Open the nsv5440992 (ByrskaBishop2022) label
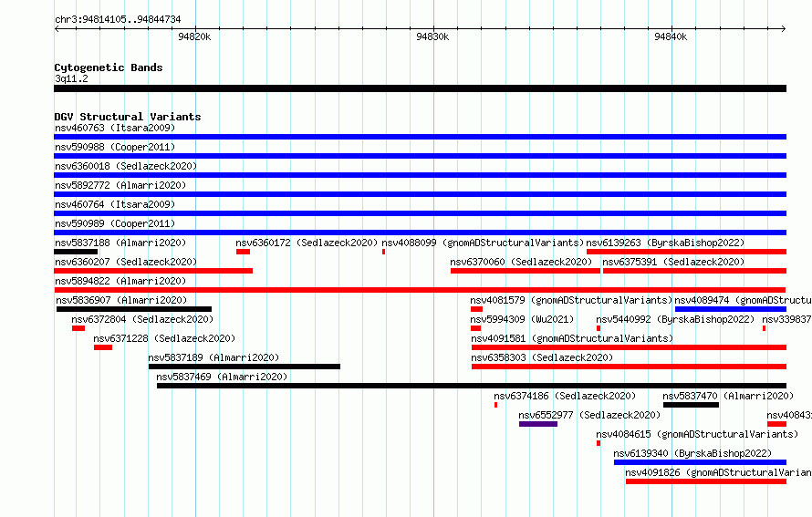The image size is (812, 517). pos(675,319)
